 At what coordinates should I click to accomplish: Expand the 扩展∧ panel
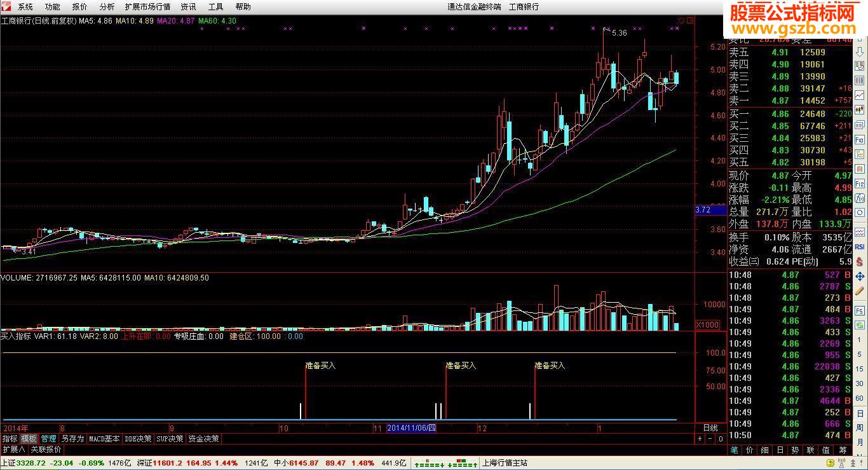click(x=14, y=449)
